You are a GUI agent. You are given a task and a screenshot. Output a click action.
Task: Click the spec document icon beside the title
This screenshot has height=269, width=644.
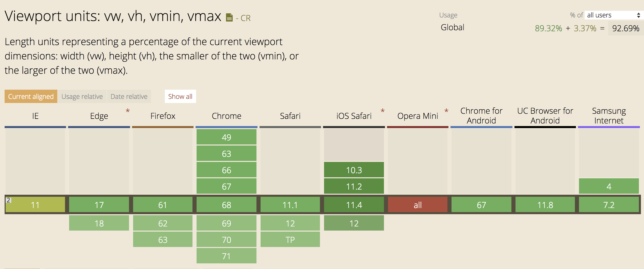(229, 18)
